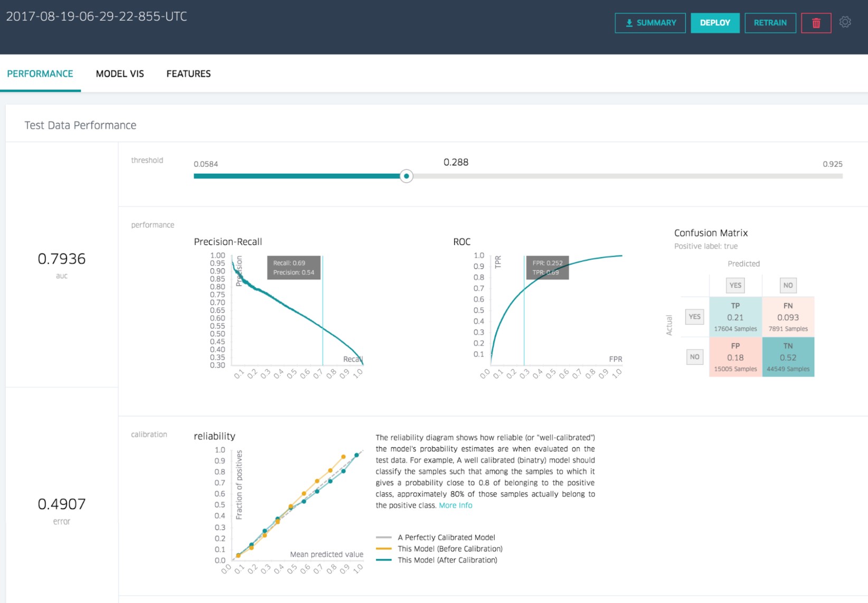Click the Recall/Precision tooltip on PR chart

(294, 268)
